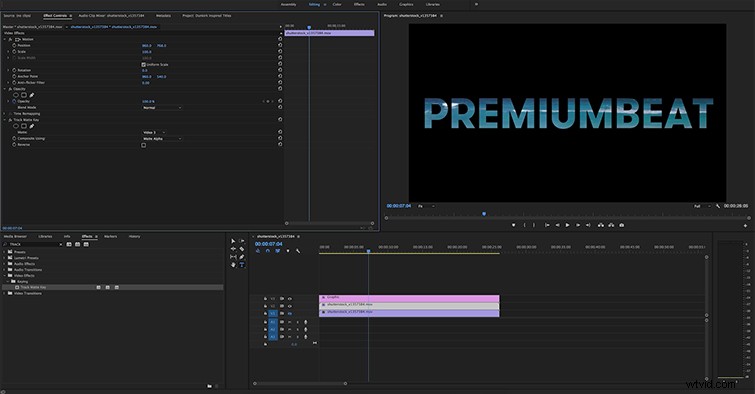The width and height of the screenshot is (755, 394).
Task: Open timeline display settings wrench
Action: click(298, 251)
